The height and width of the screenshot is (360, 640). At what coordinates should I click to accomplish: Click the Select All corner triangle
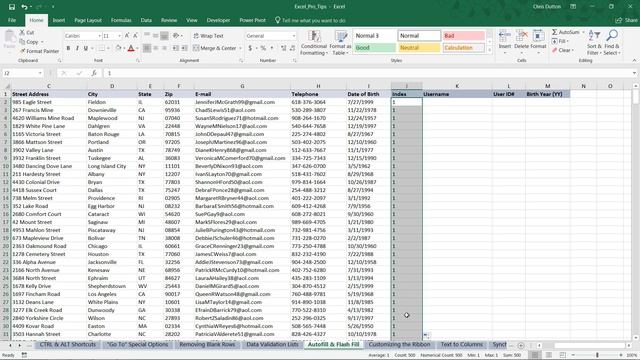coord(7,86)
